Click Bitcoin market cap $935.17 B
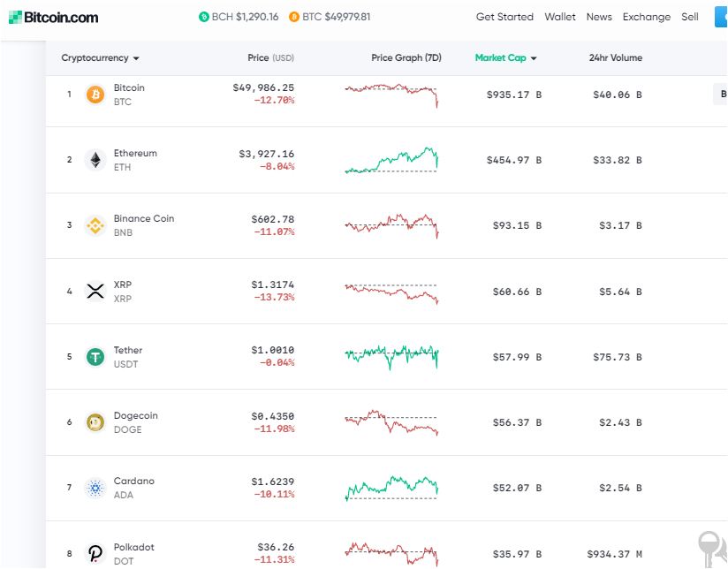This screenshot has height=569, width=728. (x=514, y=95)
